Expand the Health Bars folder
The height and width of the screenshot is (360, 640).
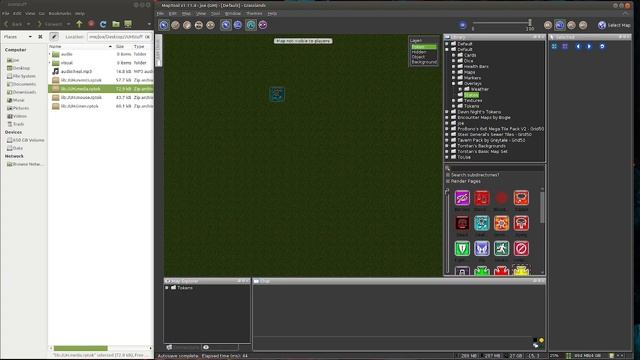coord(453,67)
